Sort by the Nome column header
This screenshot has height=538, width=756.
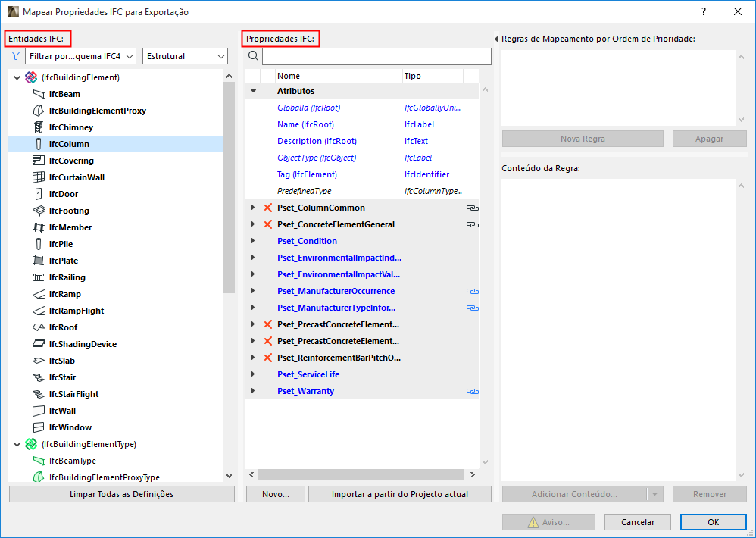click(x=339, y=76)
